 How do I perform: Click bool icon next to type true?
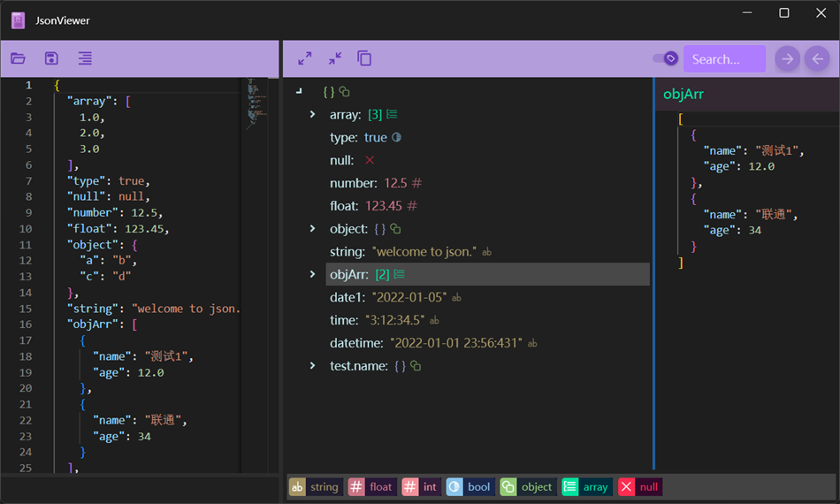[x=396, y=137]
